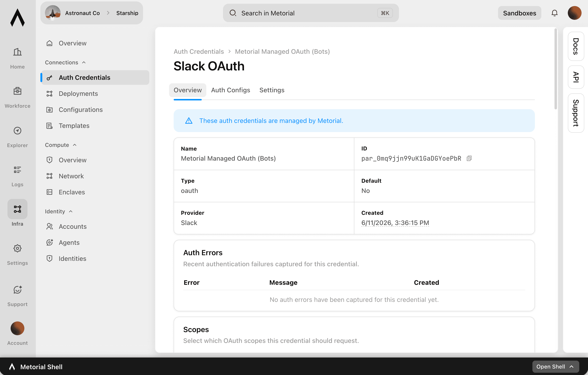
Task: Collapse the Identity section
Action: pos(59,211)
